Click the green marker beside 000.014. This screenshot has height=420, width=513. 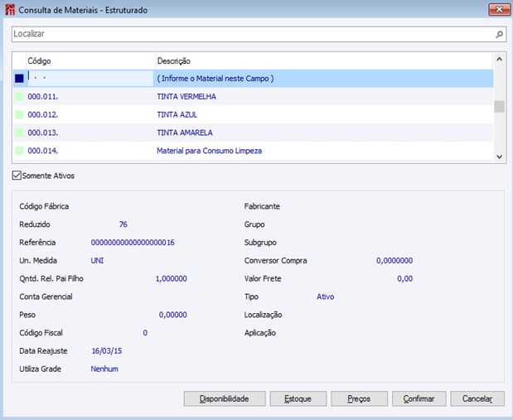click(19, 151)
